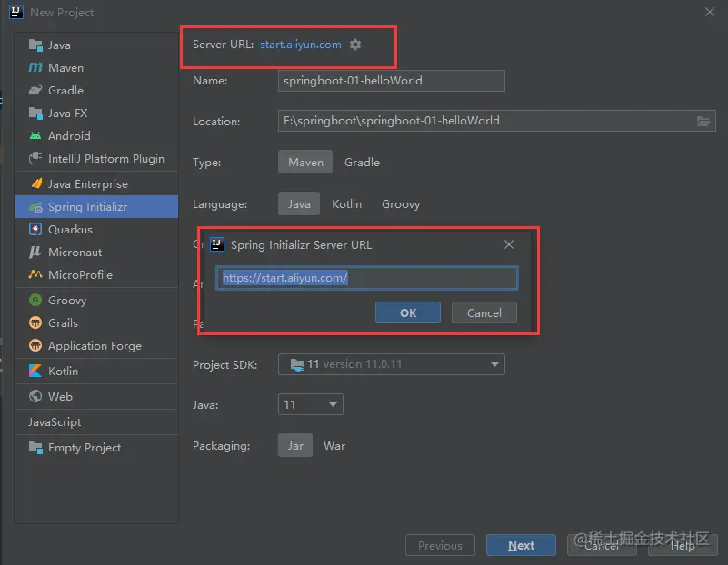728x565 pixels.
Task: Click the Web globe icon
Action: coord(35,396)
